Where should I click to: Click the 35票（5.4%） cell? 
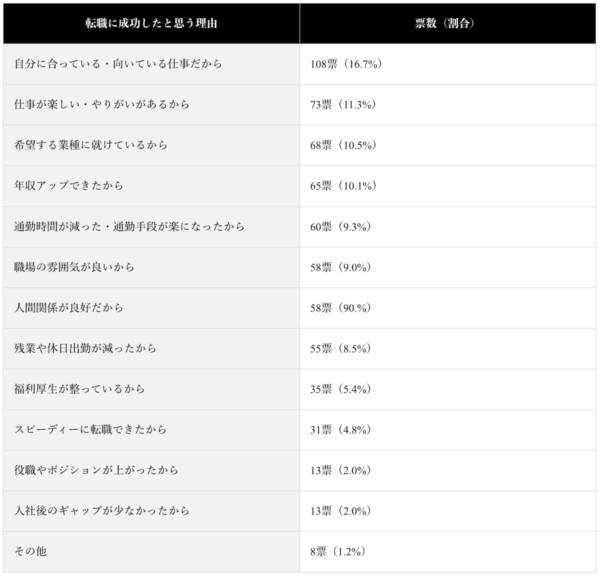coord(448,389)
